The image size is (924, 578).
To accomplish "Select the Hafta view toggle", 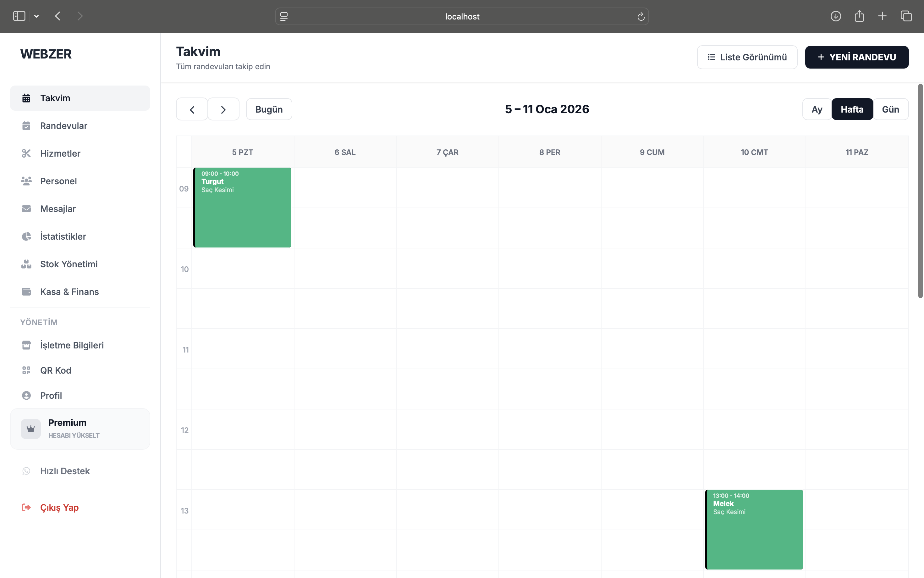I will (852, 109).
